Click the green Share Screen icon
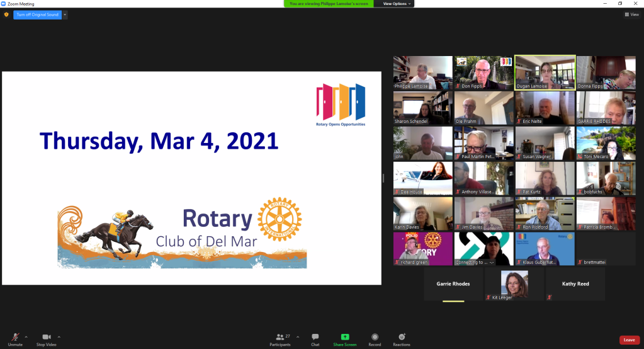 (344, 338)
